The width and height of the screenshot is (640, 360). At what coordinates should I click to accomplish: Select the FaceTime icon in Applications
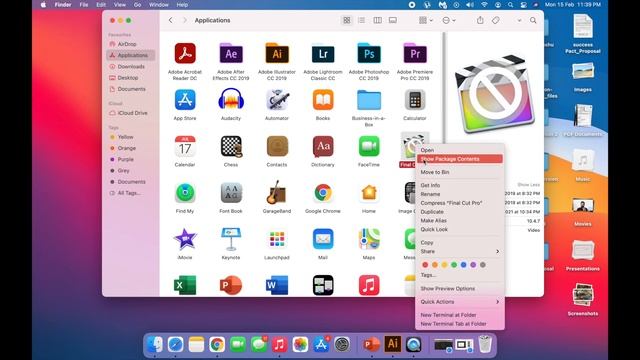[x=369, y=147]
